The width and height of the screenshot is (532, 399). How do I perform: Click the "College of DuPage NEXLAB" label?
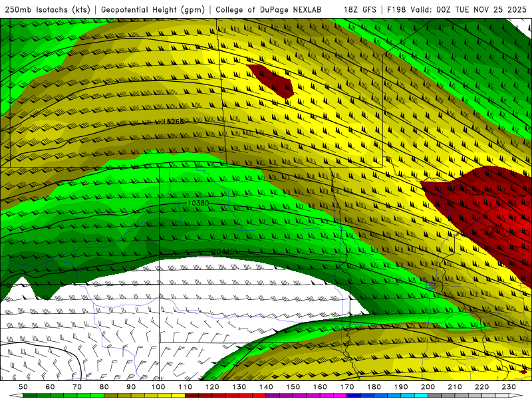268,10
